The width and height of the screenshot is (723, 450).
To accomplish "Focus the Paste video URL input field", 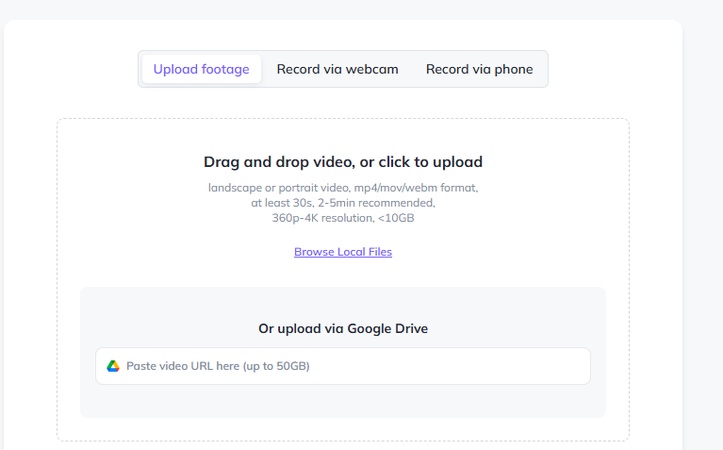I will coord(343,366).
